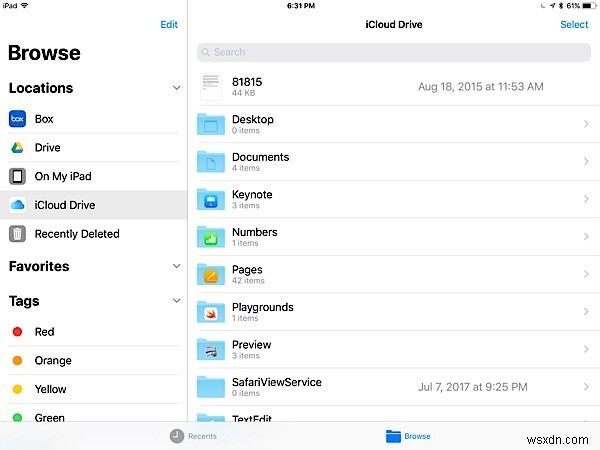
Task: Collapse the Favorites section
Action: point(176,266)
